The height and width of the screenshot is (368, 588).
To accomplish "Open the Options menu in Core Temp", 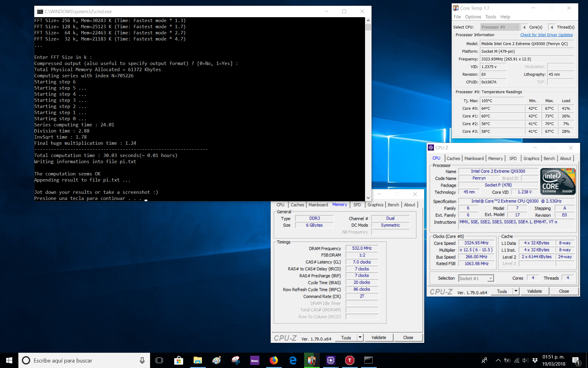I will (473, 17).
